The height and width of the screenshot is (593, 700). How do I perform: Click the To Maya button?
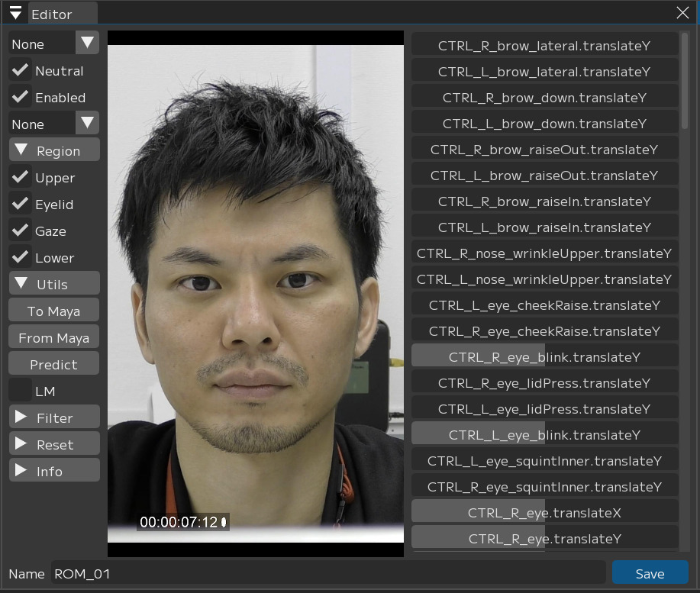pyautogui.click(x=54, y=311)
